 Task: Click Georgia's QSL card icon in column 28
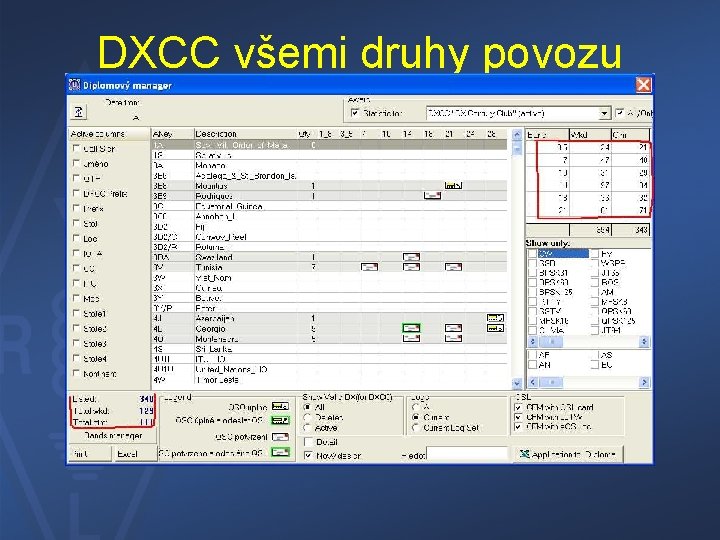pyautogui.click(x=495, y=328)
